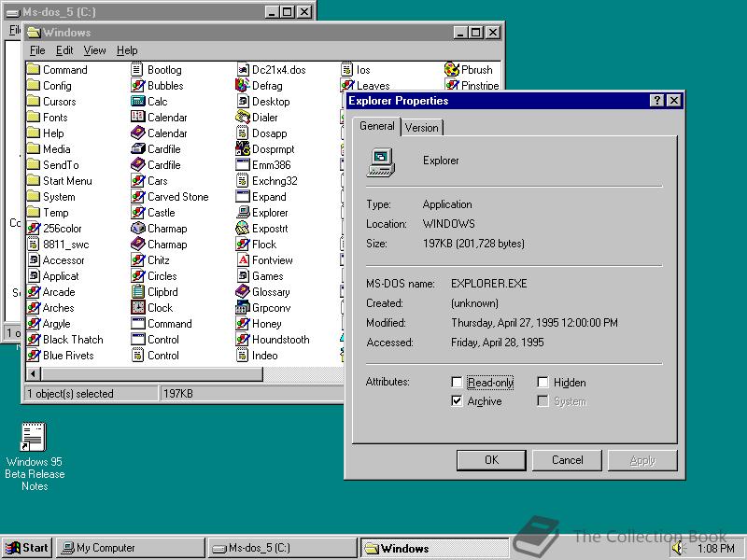Select the Explorer application icon
Screen dimensions: 747x560
pos(242,213)
